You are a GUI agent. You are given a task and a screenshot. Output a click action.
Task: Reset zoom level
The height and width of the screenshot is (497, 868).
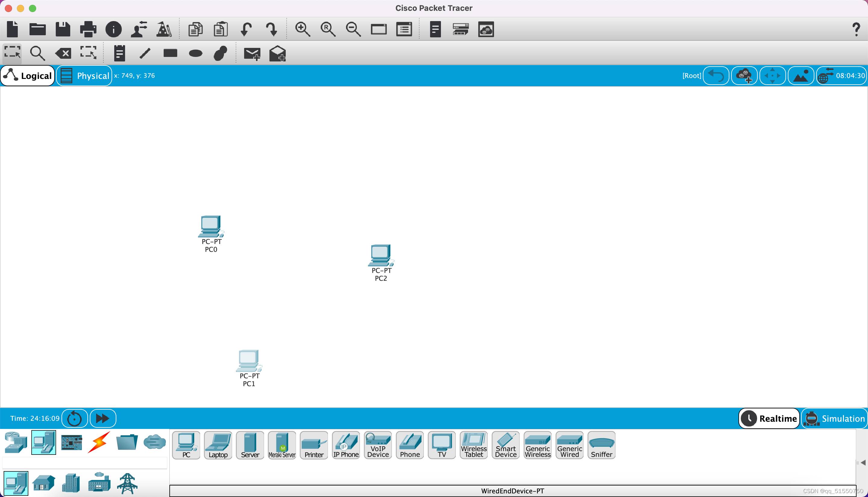(328, 29)
